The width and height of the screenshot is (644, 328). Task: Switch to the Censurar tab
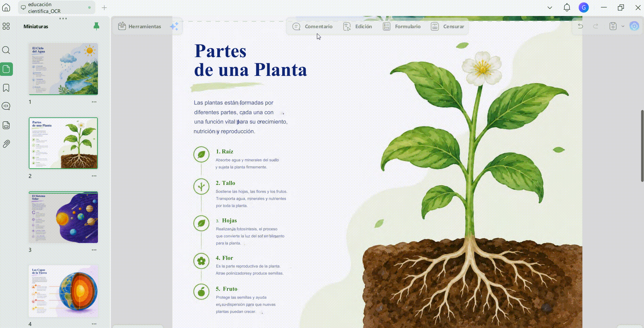(x=447, y=26)
